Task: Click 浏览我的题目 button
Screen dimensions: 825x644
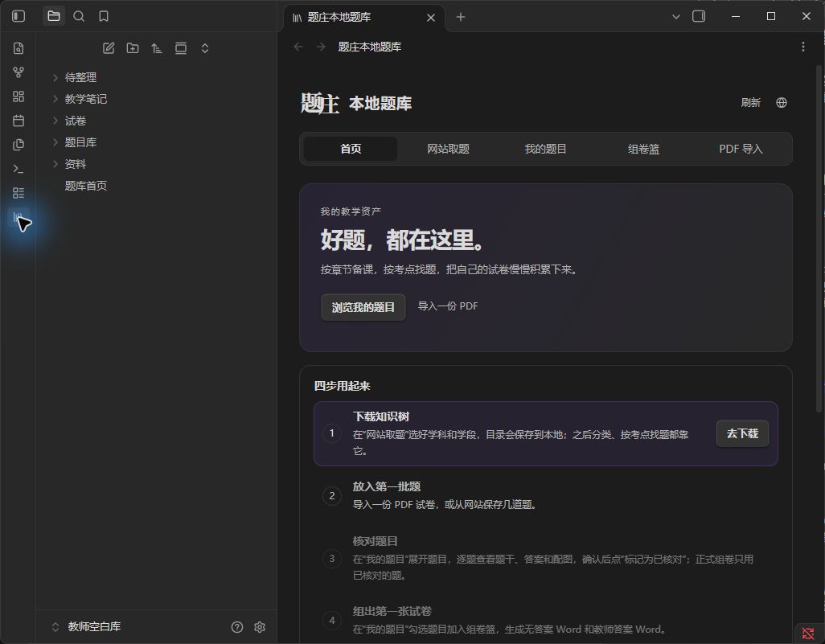Action: pos(363,307)
